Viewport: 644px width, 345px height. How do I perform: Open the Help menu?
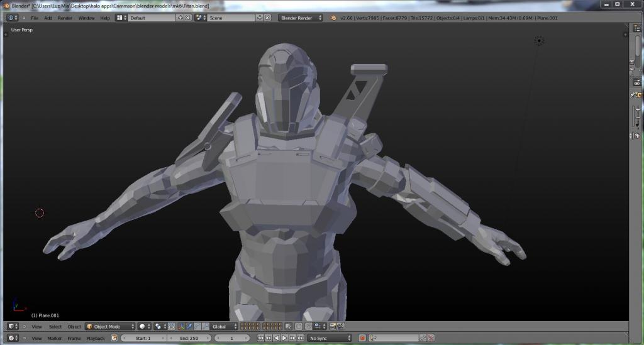(x=105, y=18)
